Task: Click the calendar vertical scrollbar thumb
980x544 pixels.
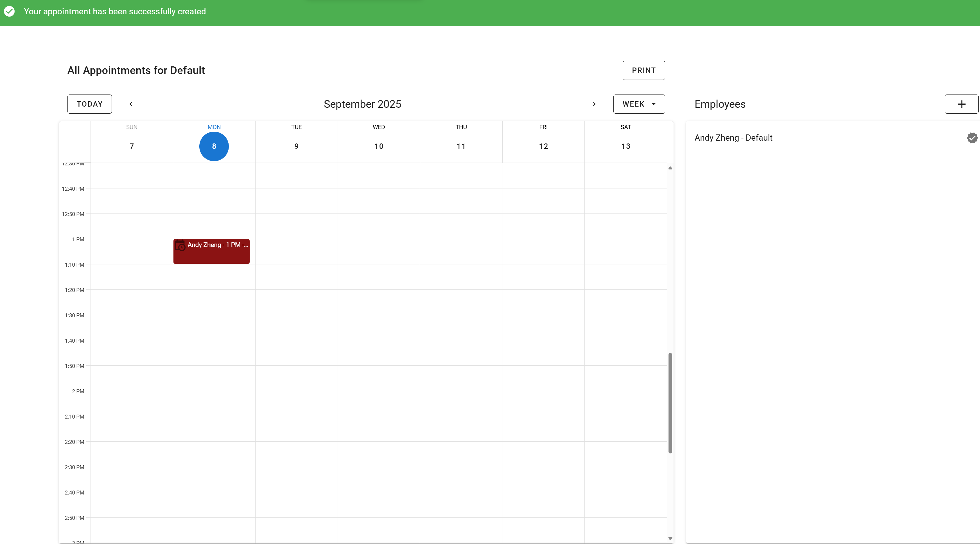Action: tap(670, 403)
